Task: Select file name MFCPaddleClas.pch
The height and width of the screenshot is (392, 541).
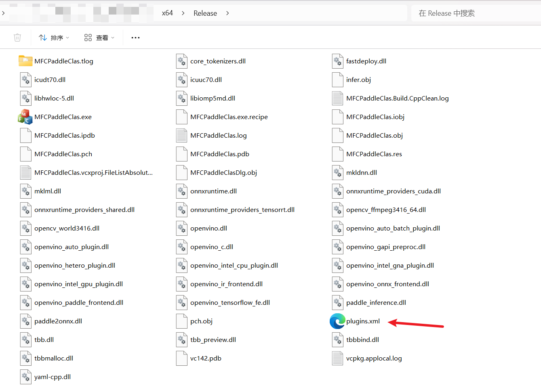Action: (63, 154)
